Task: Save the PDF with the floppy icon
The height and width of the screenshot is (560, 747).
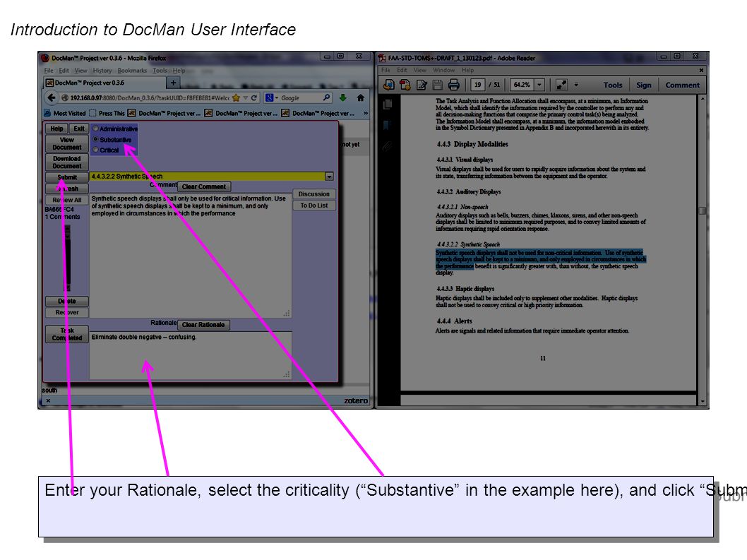Action: [x=437, y=85]
